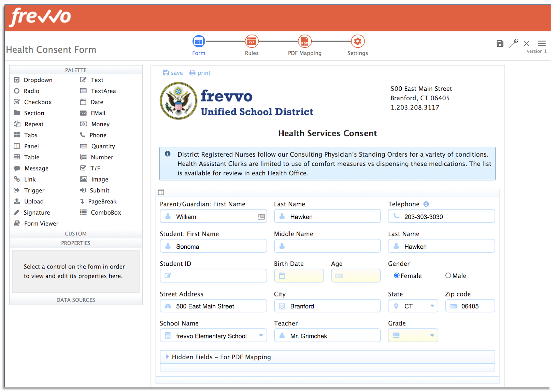Viewport: 556px width, 392px height.
Task: Open the hamburger menu above version 1
Action: click(x=542, y=43)
